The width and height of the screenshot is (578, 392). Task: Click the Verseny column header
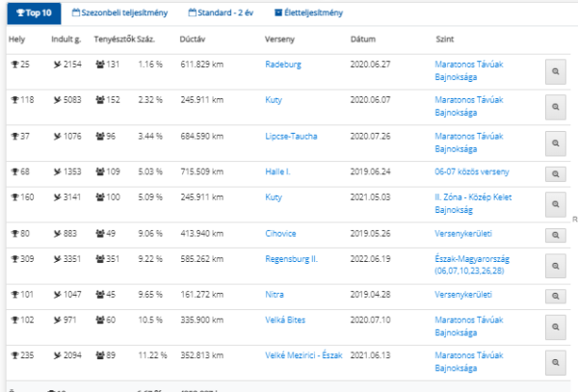279,39
